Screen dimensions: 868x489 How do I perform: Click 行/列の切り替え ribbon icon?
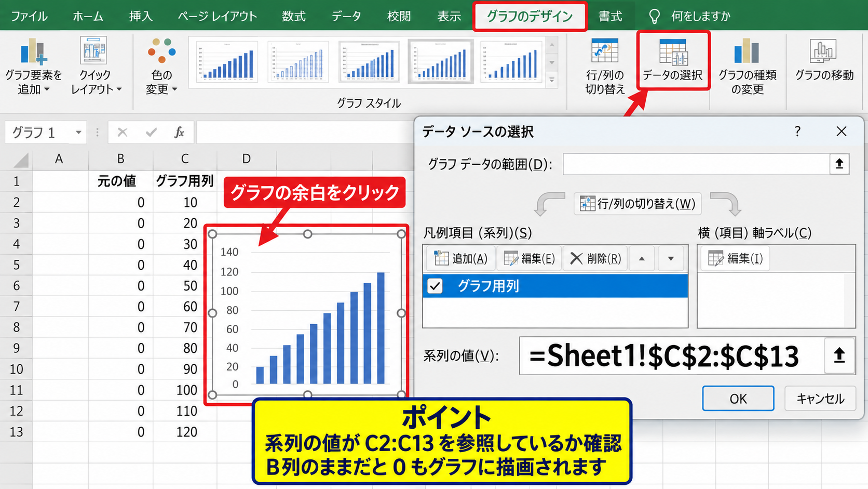[x=604, y=51]
